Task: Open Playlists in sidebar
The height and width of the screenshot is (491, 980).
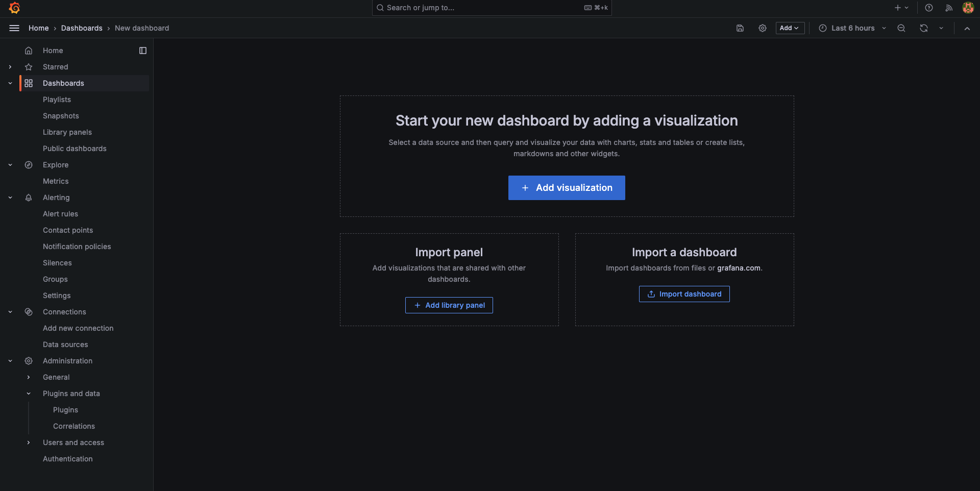Action: point(57,100)
